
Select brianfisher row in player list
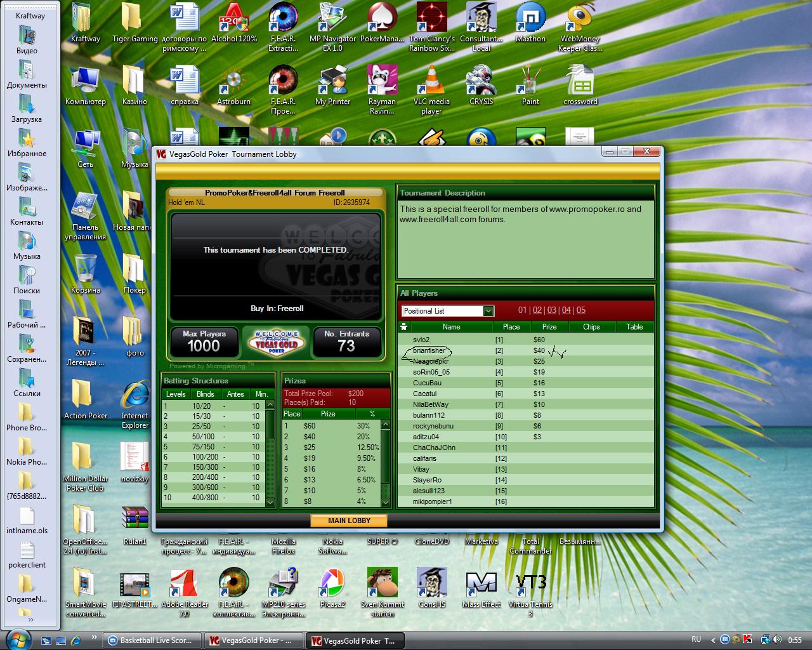click(429, 350)
